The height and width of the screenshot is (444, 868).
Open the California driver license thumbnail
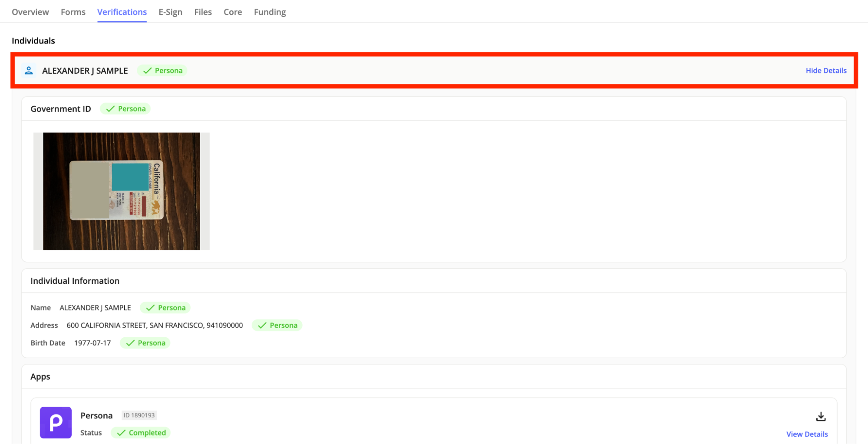pyautogui.click(x=122, y=191)
